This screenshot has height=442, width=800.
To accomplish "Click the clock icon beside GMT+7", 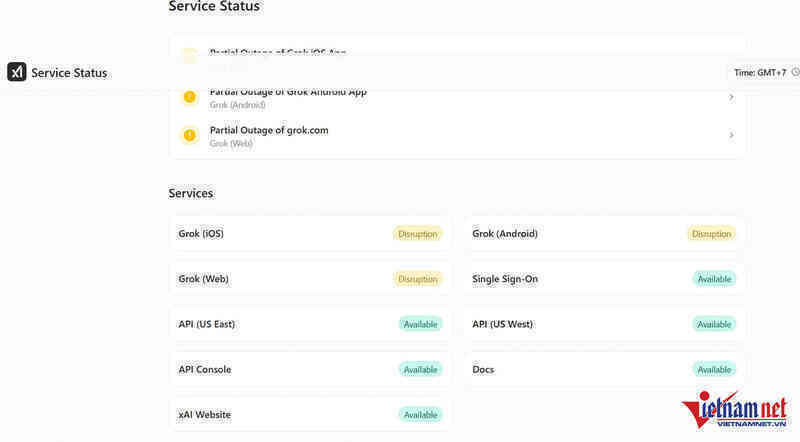I will pyautogui.click(x=795, y=72).
